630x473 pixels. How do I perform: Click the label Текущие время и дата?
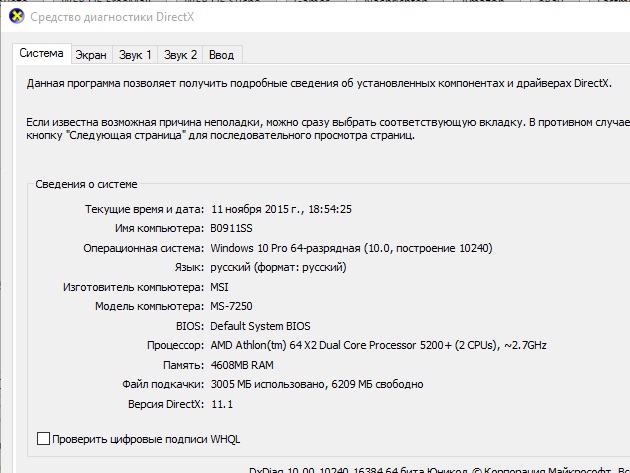pos(145,209)
